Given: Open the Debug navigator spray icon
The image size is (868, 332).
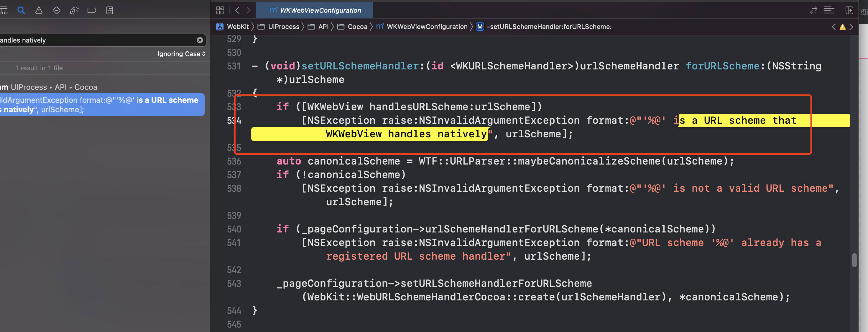Looking at the screenshot, I should [74, 10].
